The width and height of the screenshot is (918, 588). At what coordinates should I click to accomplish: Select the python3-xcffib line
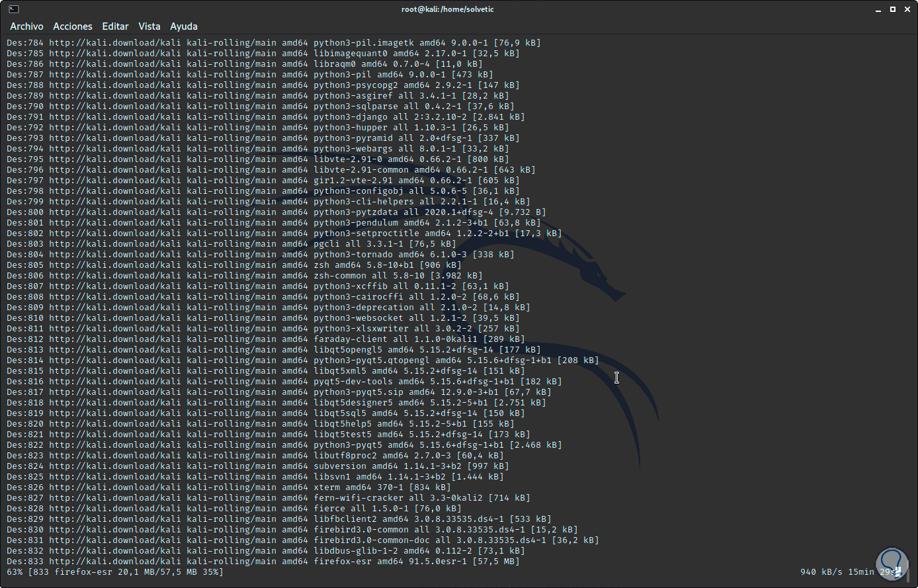click(x=258, y=286)
